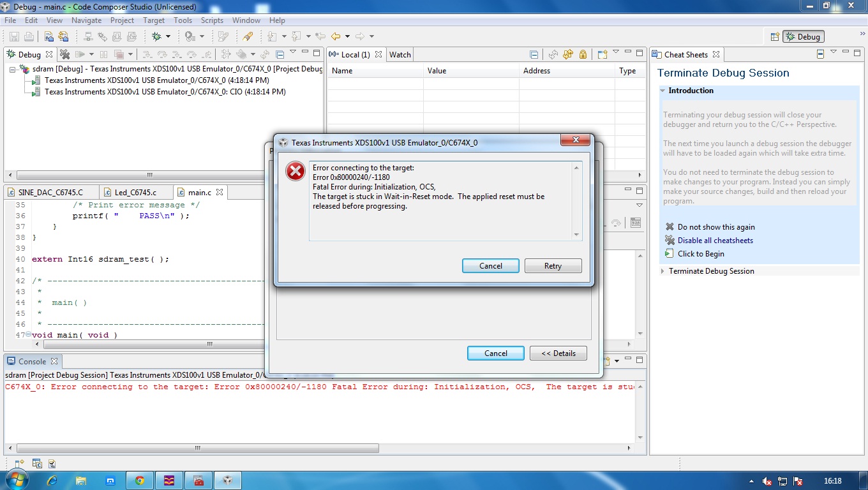Collapse the sdram [Debug] tree node

coord(12,69)
